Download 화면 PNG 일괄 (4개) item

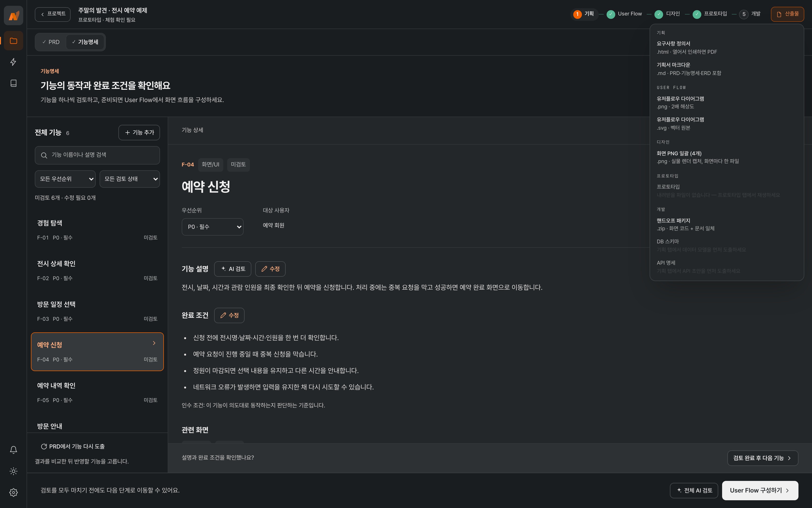(726, 157)
